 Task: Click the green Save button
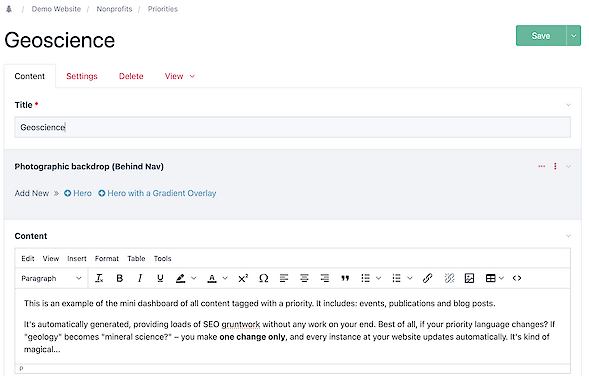[x=541, y=36]
